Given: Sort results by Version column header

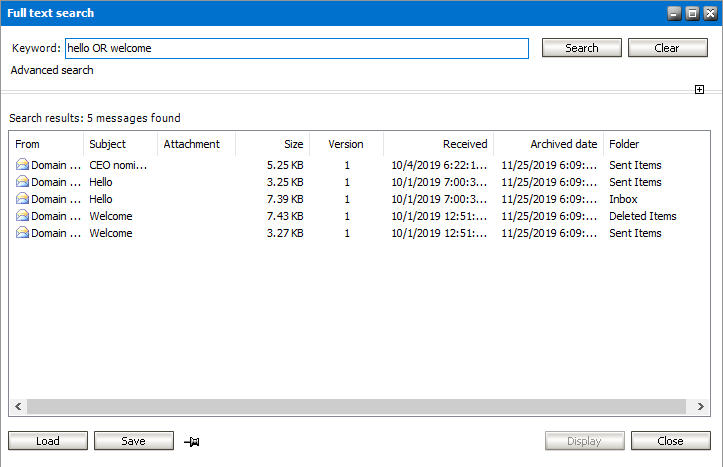Looking at the screenshot, I should click(x=346, y=144).
